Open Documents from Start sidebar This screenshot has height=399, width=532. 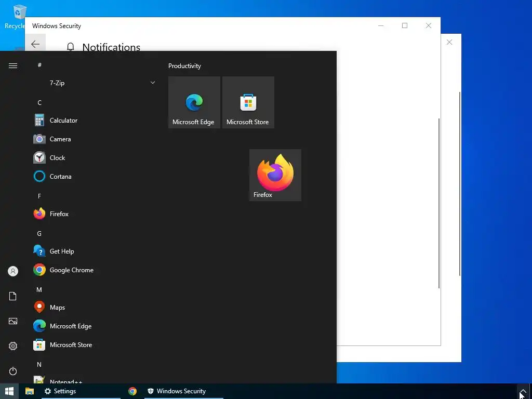click(13, 296)
